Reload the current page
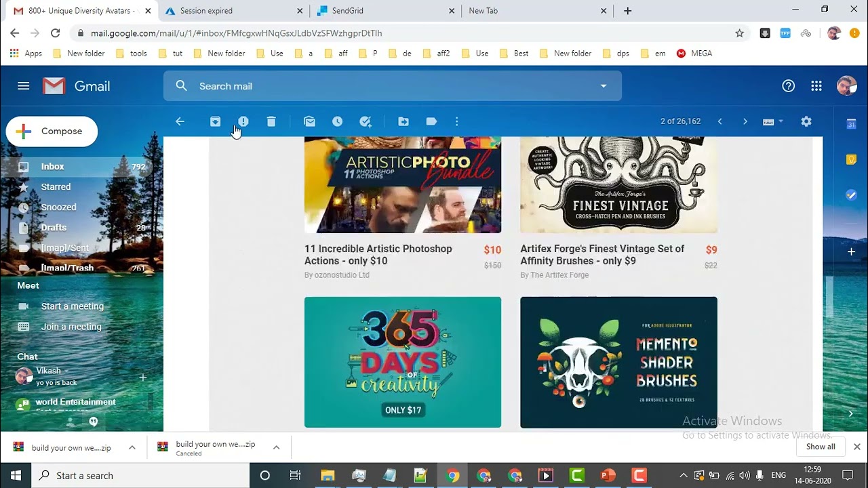The image size is (868, 488). coord(56,33)
